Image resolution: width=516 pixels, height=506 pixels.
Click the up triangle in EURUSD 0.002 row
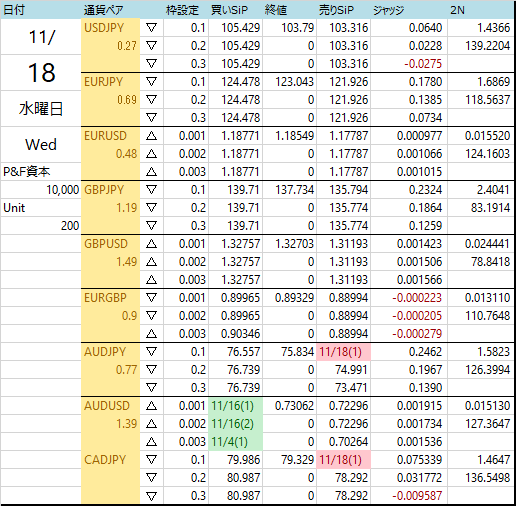click(x=151, y=154)
